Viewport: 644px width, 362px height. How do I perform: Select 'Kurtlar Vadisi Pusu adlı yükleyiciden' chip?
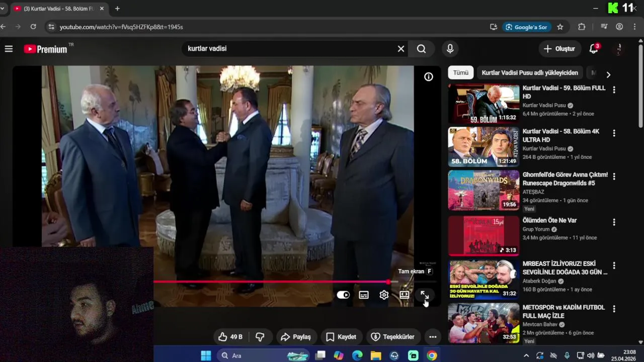(530, 73)
